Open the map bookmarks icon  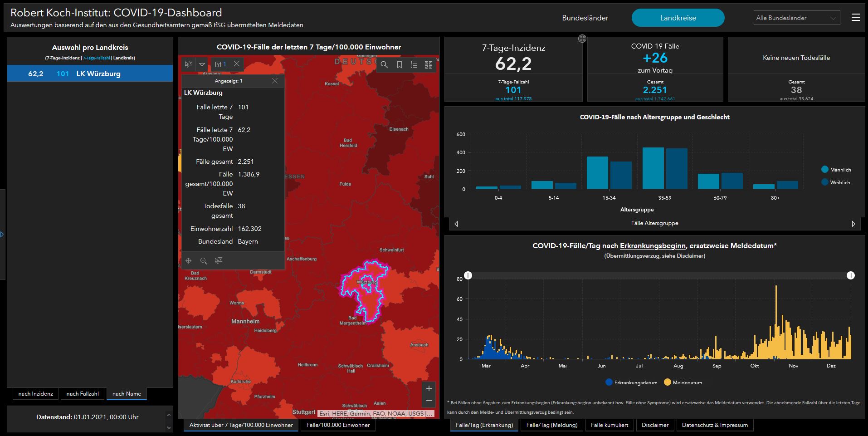[399, 65]
